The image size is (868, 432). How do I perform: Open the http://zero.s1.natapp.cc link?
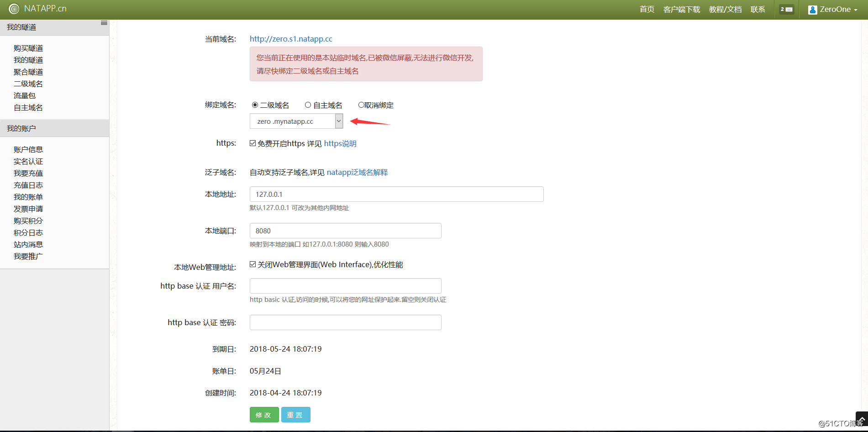point(291,39)
